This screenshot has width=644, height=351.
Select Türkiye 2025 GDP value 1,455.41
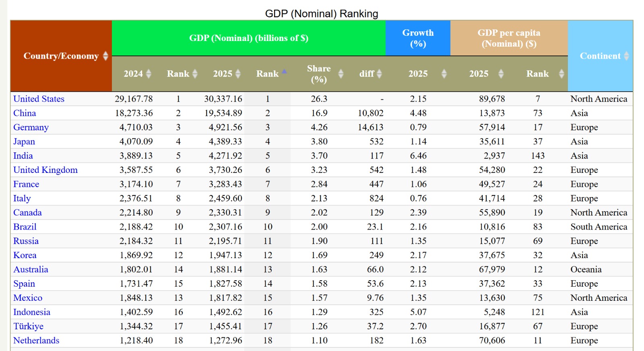225,326
